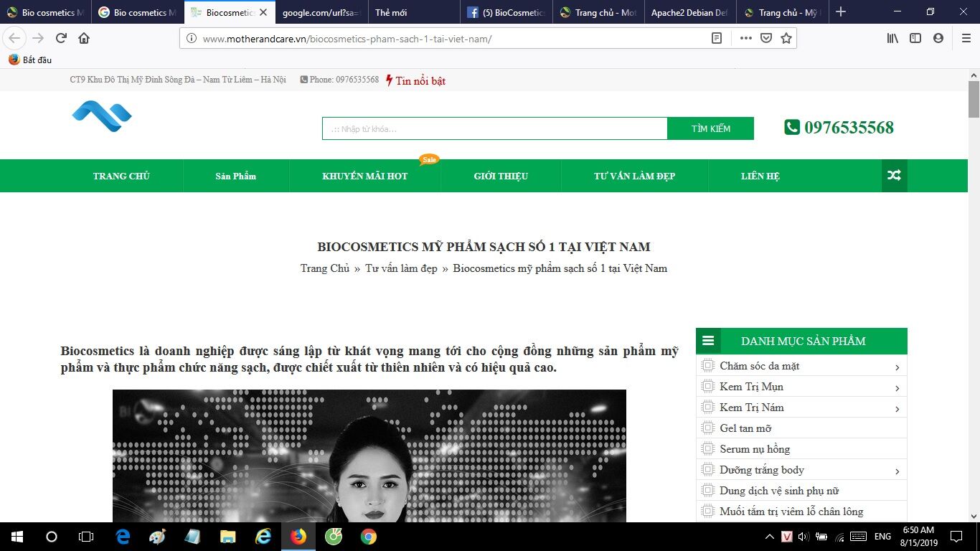
Task: Open File Explorer from taskbar
Action: point(227,537)
